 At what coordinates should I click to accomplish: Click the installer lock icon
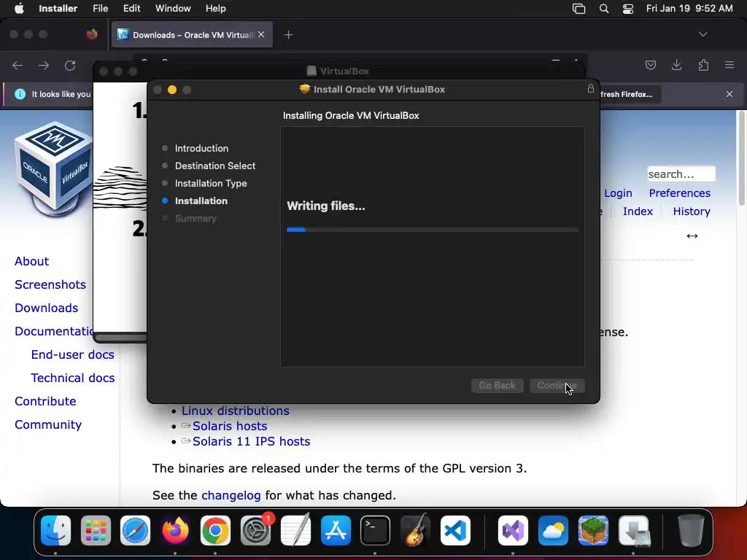(x=591, y=88)
